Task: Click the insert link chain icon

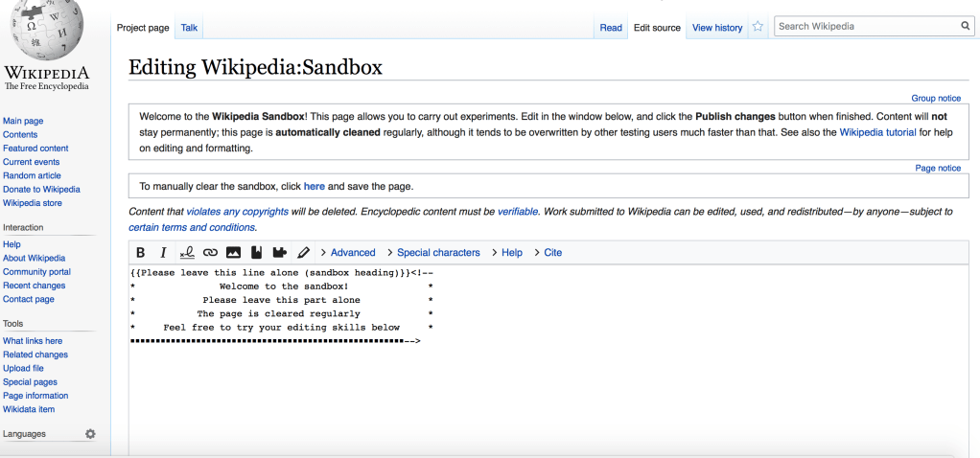Action: (210, 253)
